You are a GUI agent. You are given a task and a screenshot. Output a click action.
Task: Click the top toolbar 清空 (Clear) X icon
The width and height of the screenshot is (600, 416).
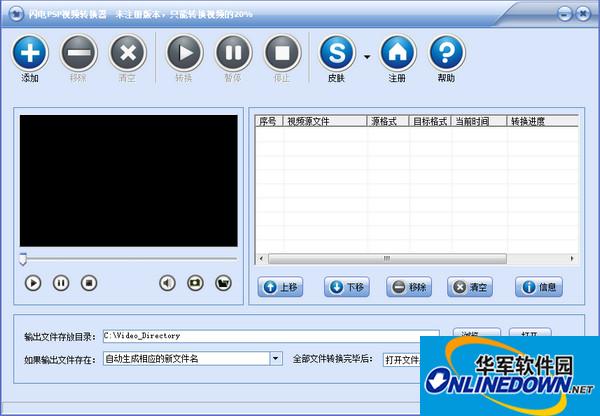pyautogui.click(x=128, y=52)
